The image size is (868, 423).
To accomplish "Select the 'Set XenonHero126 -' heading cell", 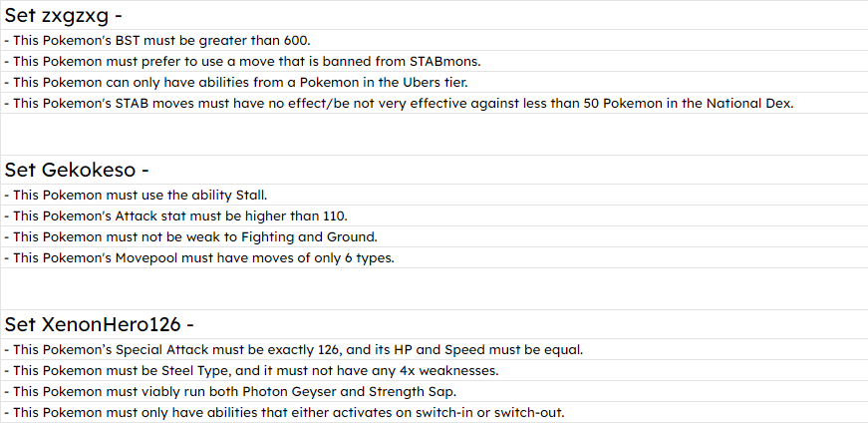I will point(434,324).
